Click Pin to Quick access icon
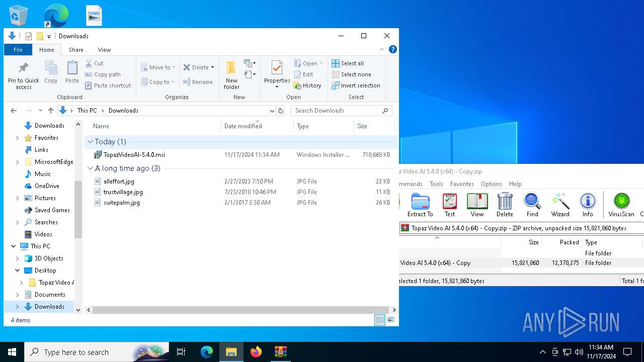The image size is (644, 362). [23, 68]
